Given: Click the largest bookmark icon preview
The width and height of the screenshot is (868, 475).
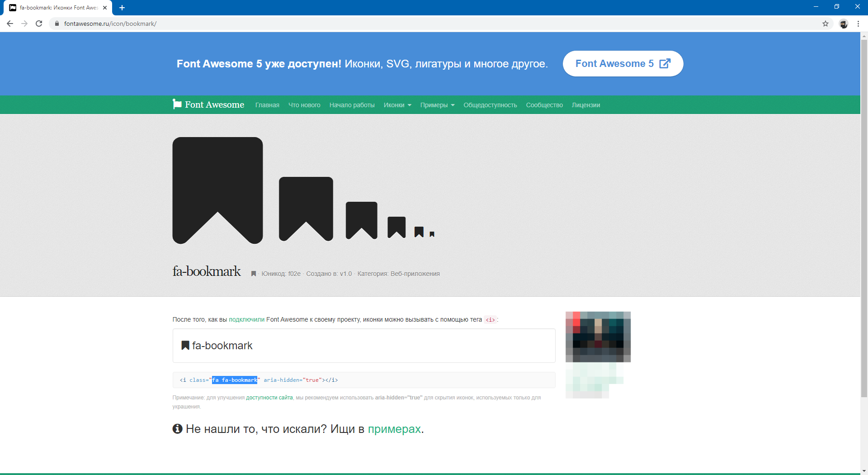Looking at the screenshot, I should (217, 185).
